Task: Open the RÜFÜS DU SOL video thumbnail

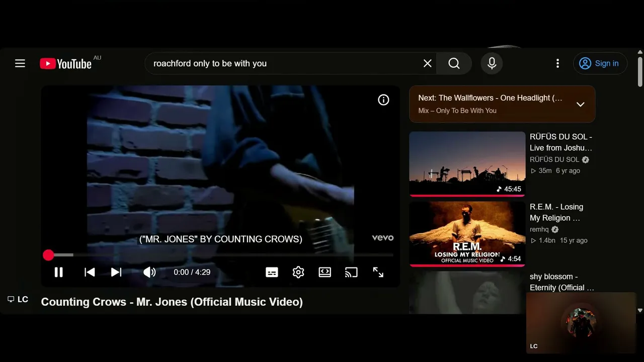Action: 467,164
